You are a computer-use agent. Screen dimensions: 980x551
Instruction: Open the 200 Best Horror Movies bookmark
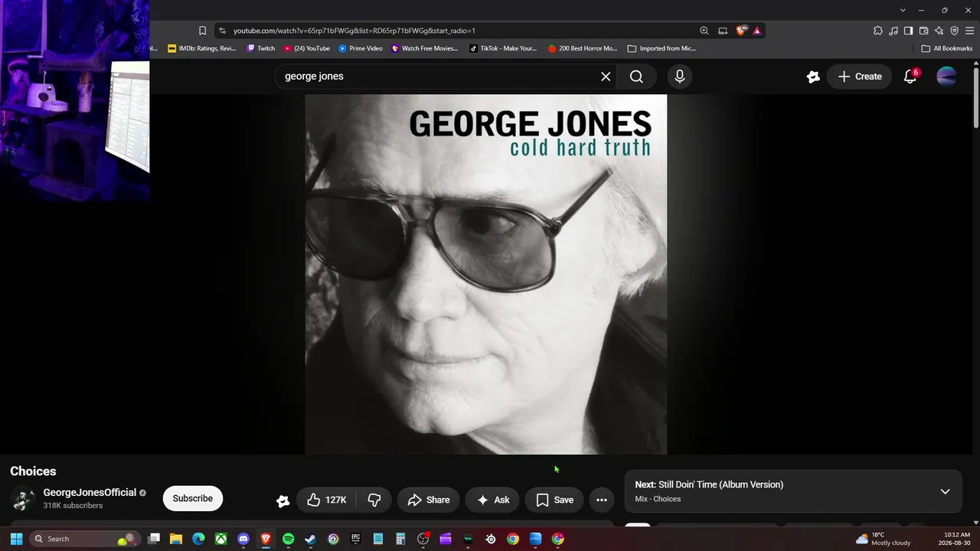point(583,48)
